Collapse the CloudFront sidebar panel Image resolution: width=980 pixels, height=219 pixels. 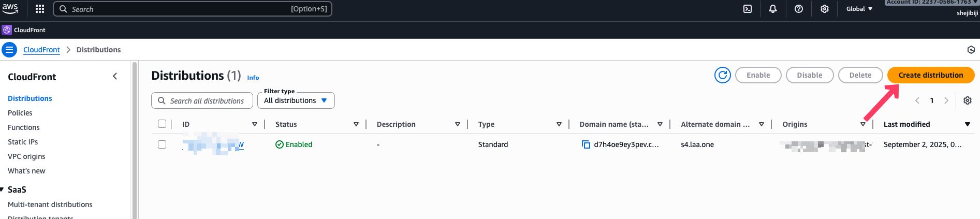tap(115, 77)
